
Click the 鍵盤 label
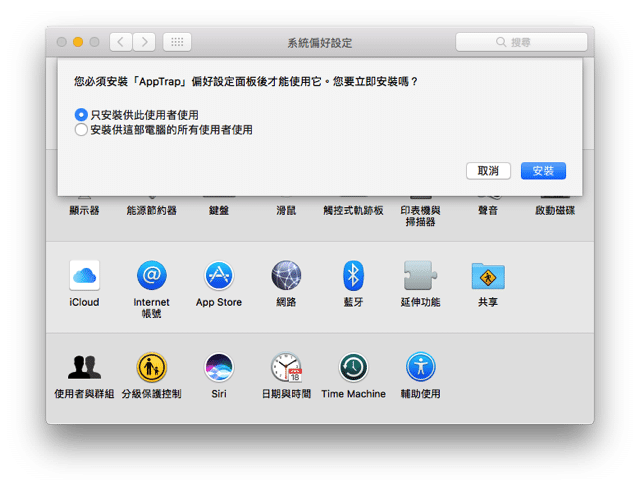tap(219, 211)
